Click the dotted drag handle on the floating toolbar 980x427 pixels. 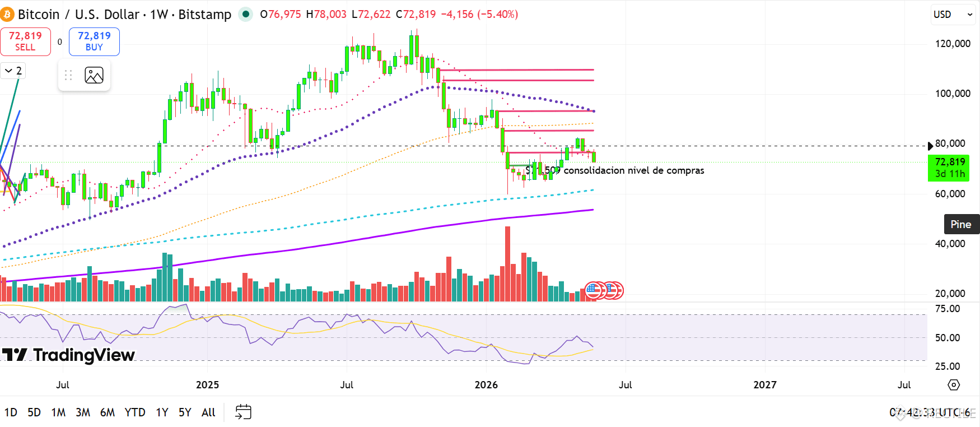68,75
